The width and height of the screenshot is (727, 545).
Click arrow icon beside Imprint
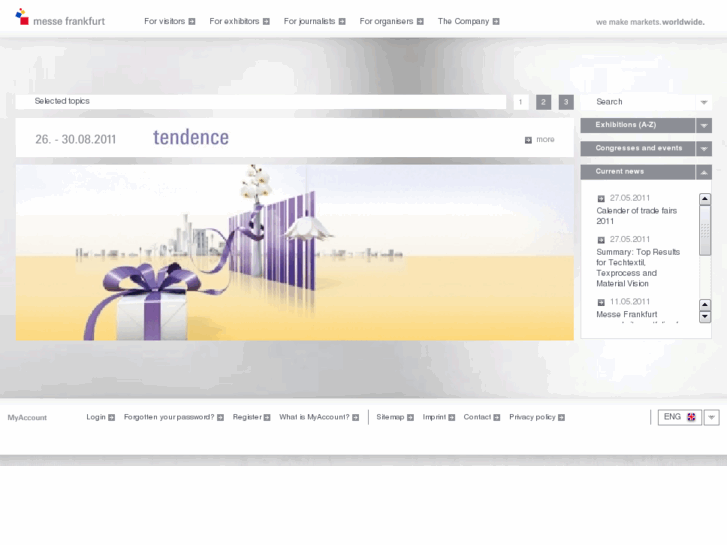point(452,417)
